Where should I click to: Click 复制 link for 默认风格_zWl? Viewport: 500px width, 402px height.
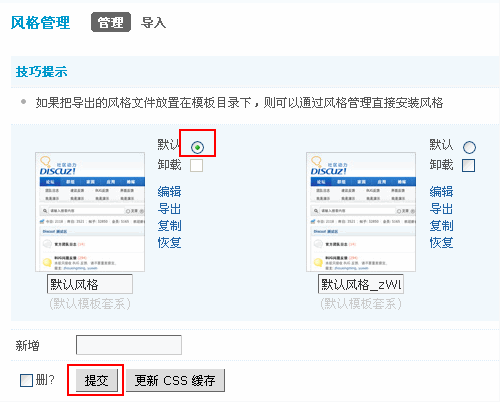pyautogui.click(x=441, y=226)
